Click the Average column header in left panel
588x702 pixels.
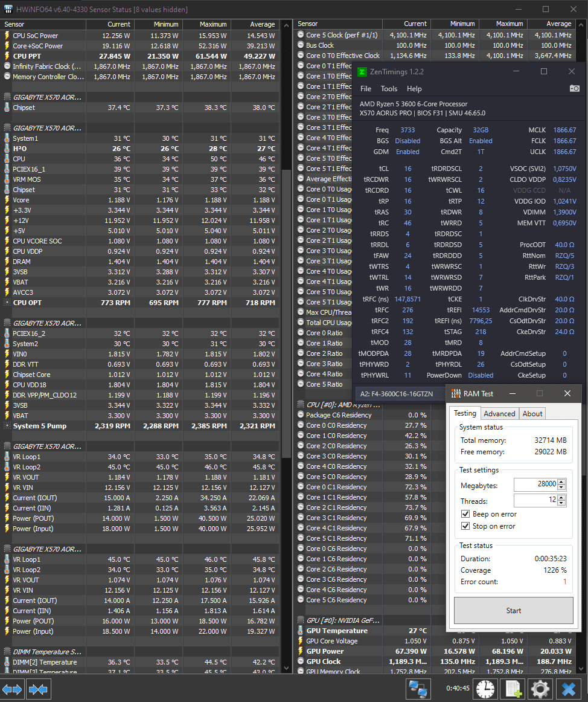point(255,24)
